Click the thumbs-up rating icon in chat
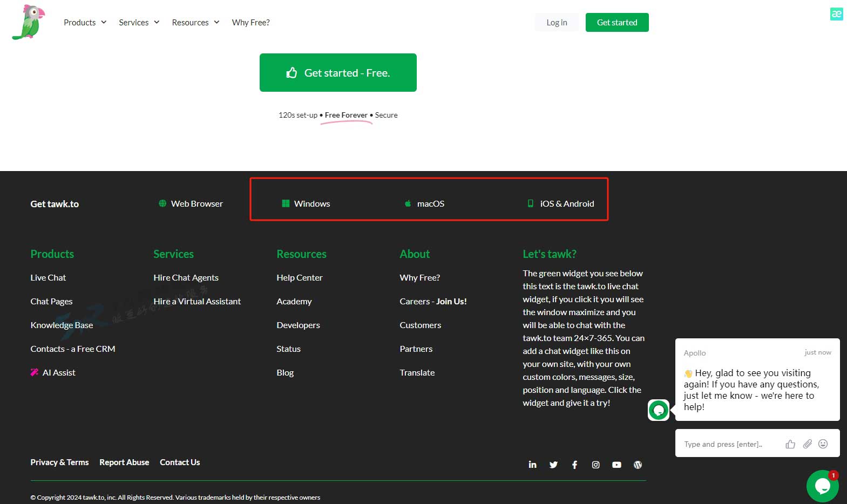This screenshot has height=504, width=847. [x=790, y=444]
